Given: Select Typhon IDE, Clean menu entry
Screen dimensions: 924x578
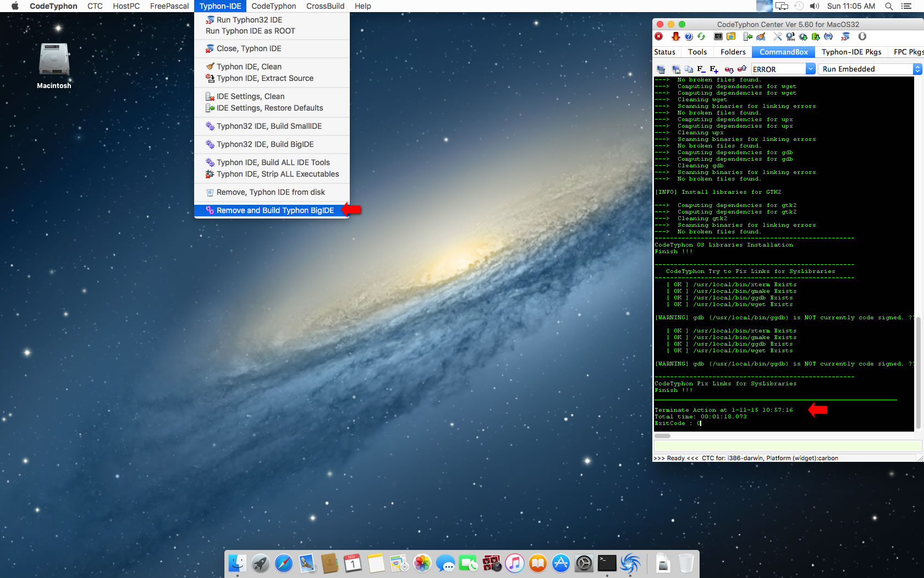Looking at the screenshot, I should [272, 67].
